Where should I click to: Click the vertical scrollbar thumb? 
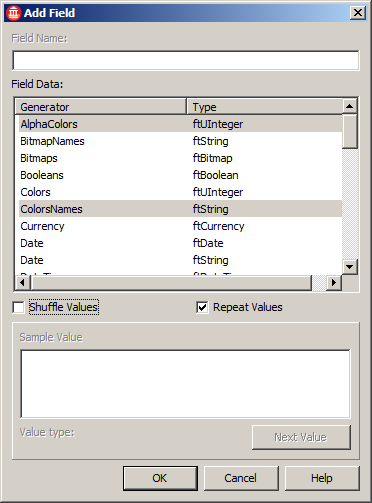pyautogui.click(x=350, y=131)
